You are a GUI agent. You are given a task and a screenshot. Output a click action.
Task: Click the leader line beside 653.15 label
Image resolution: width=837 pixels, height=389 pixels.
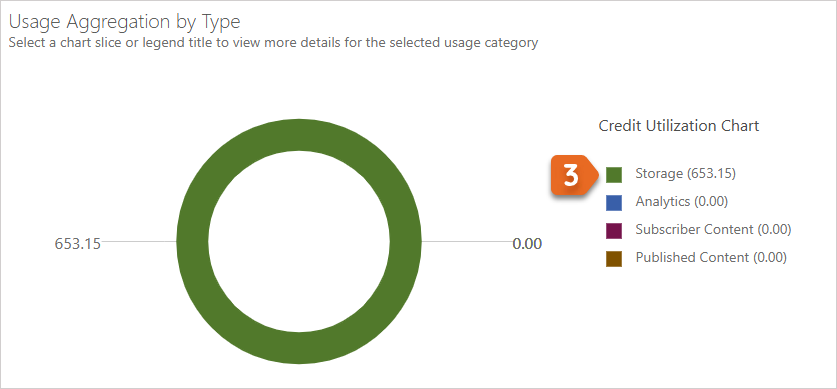(139, 242)
